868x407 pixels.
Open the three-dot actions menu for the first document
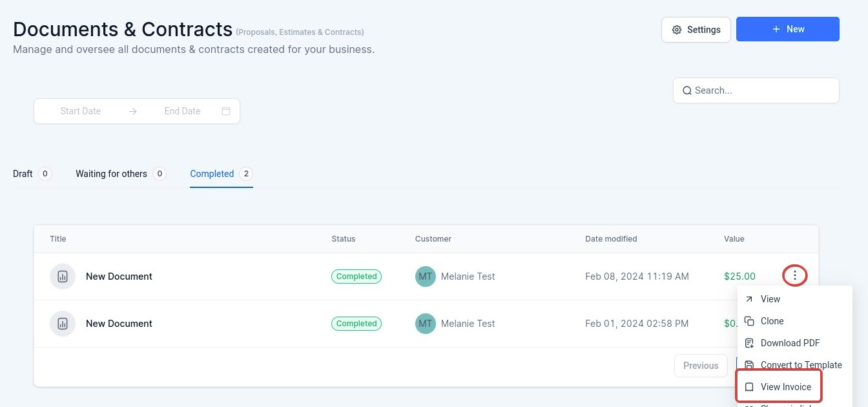coord(795,276)
